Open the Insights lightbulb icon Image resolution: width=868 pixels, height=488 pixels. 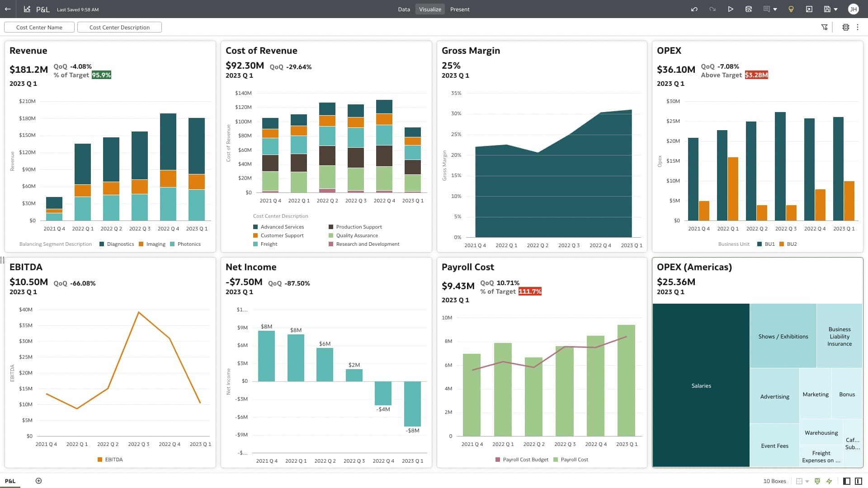[790, 9]
